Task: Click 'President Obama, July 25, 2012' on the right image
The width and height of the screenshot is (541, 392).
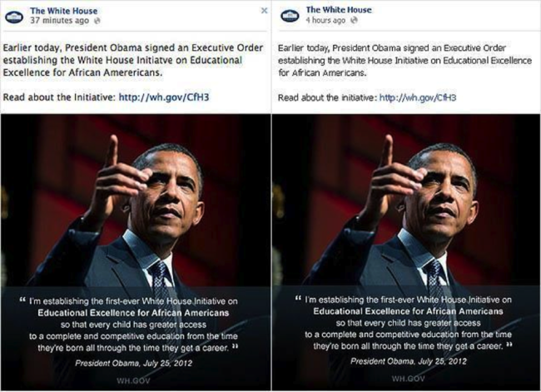Action: [x=408, y=361]
